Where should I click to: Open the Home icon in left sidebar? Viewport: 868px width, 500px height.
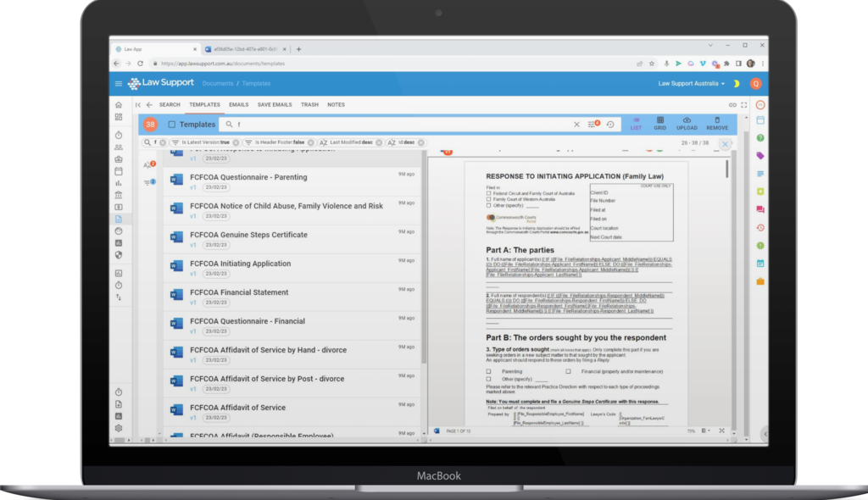[x=119, y=104]
